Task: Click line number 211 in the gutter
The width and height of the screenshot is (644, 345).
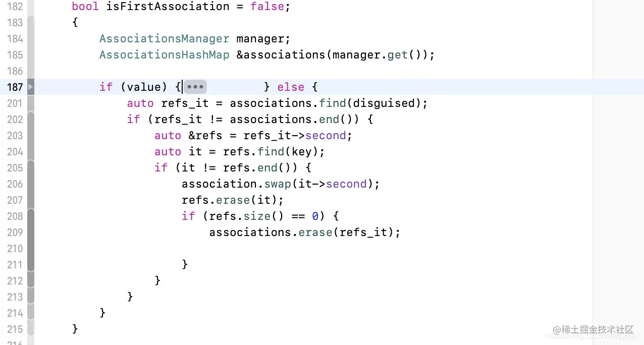Action: (x=15, y=265)
